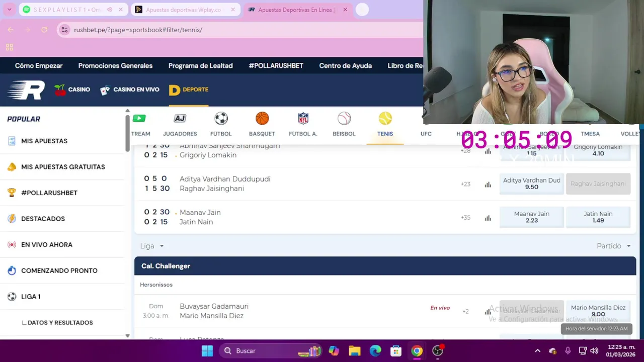This screenshot has height=362, width=644.
Task: Open Microsoft Edge from taskbar
Action: point(375,351)
